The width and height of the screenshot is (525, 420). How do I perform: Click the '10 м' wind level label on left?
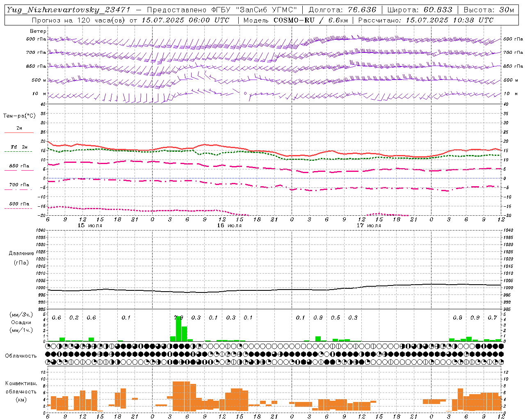pos(39,94)
